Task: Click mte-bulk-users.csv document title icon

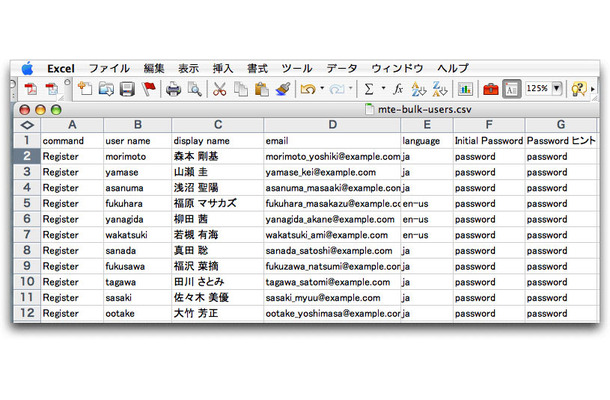Action: (370, 109)
